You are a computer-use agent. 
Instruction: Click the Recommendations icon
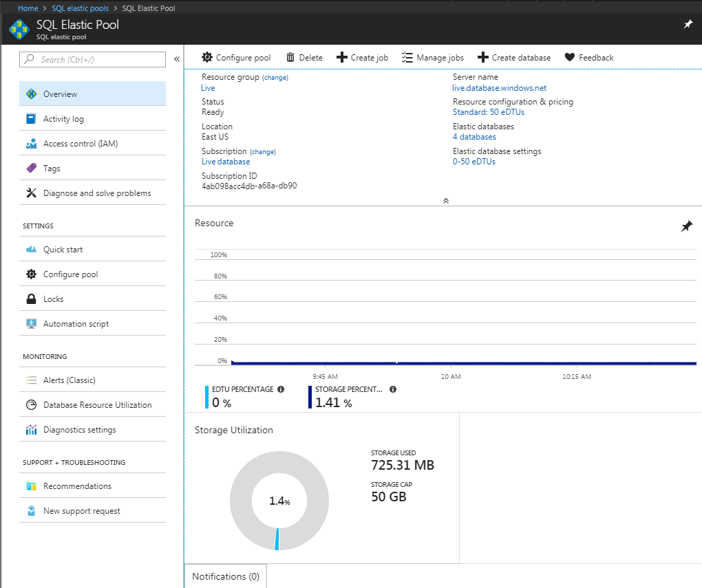click(32, 486)
